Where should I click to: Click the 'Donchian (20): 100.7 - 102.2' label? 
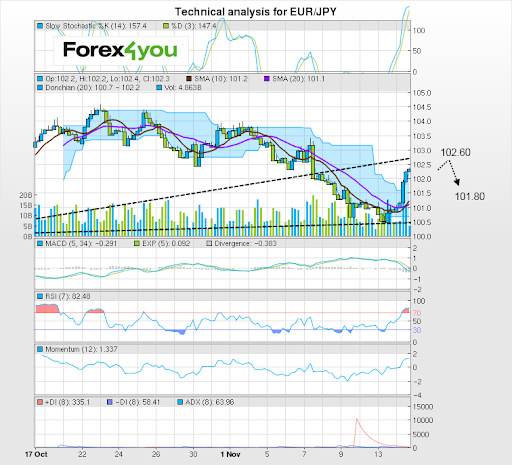click(x=93, y=88)
